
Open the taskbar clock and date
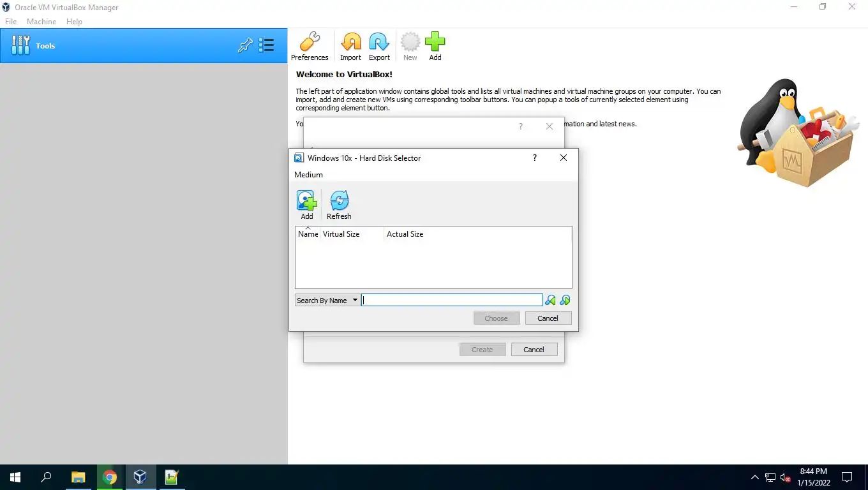point(814,477)
